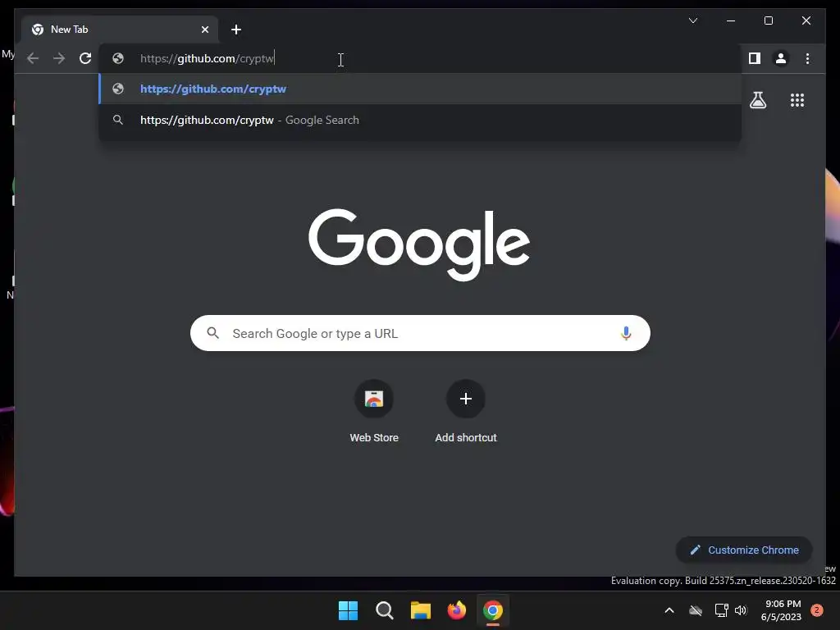Open the network status tray icon

tap(721, 610)
